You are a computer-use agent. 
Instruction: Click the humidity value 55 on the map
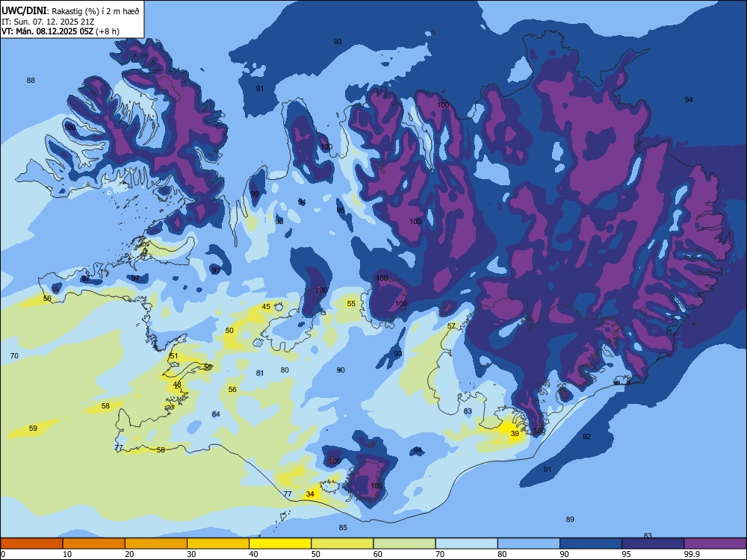tap(351, 303)
